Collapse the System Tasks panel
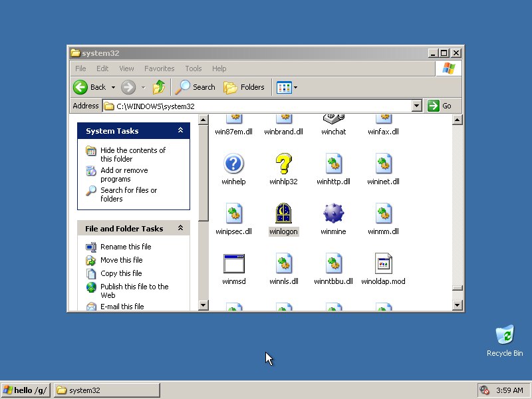The height and width of the screenshot is (399, 532). click(180, 130)
